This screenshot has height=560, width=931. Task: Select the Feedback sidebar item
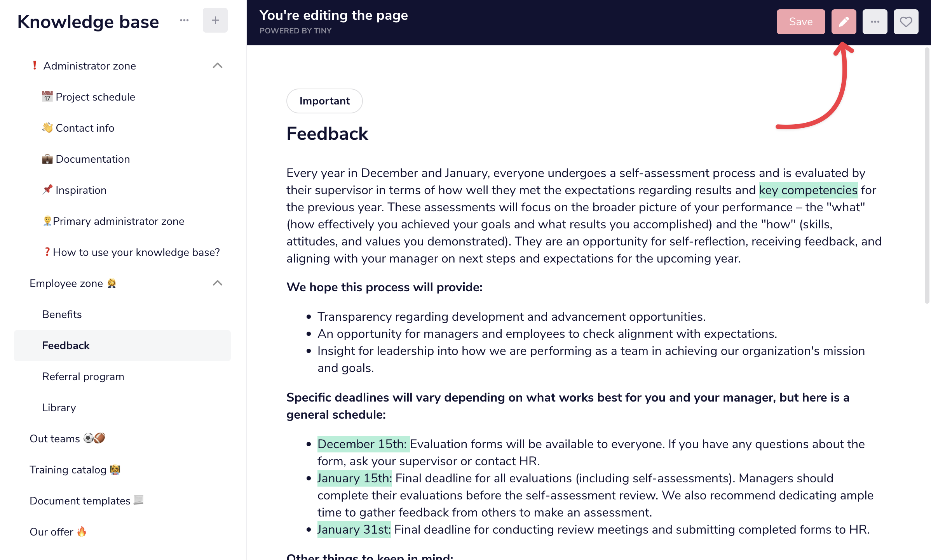coord(122,345)
